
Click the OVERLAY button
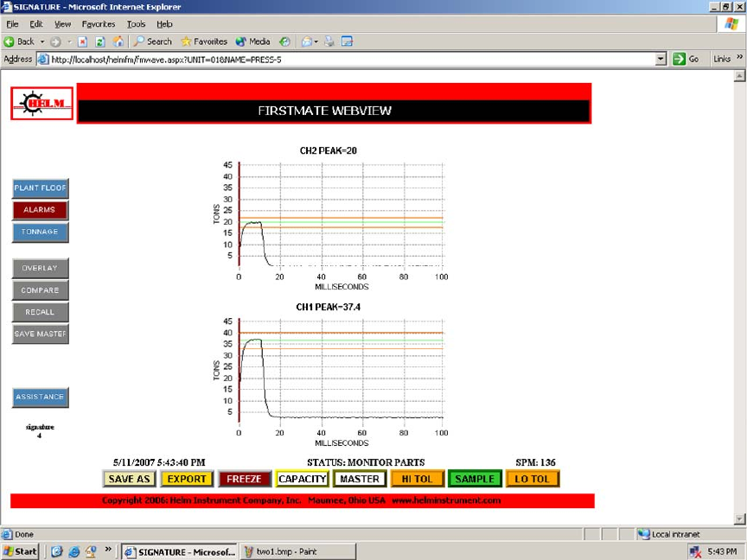(x=40, y=268)
